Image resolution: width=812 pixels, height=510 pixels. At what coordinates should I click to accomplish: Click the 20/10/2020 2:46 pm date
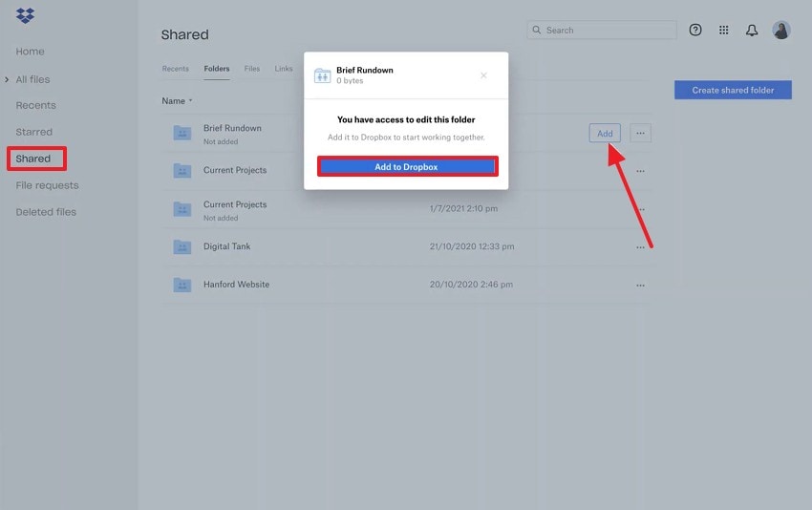471,285
